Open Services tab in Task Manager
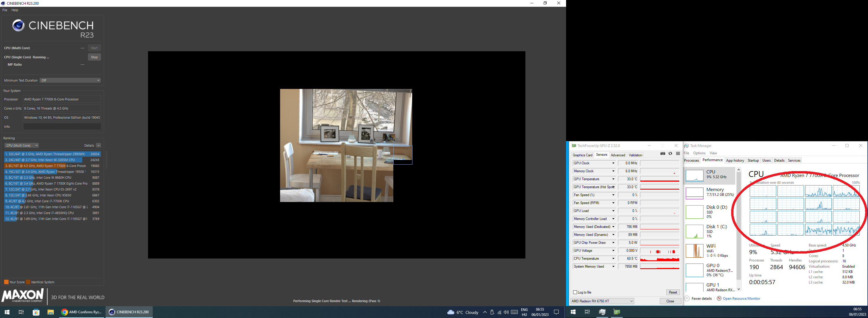Image resolution: width=868 pixels, height=318 pixels. coord(794,160)
